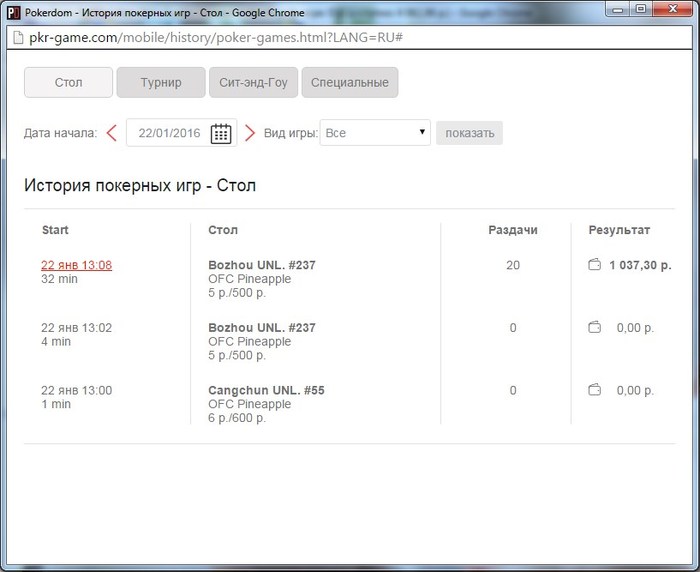Click the heading История покерных игр - Стол
700x572 pixels.
(140, 185)
